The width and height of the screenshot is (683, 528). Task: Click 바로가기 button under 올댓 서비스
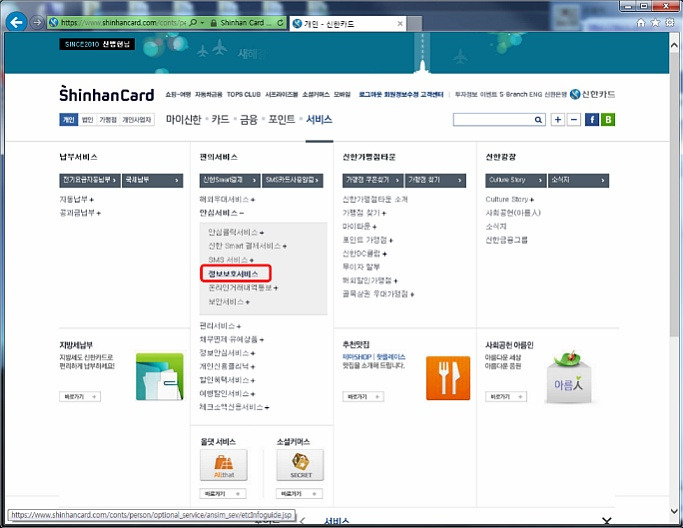[223, 494]
